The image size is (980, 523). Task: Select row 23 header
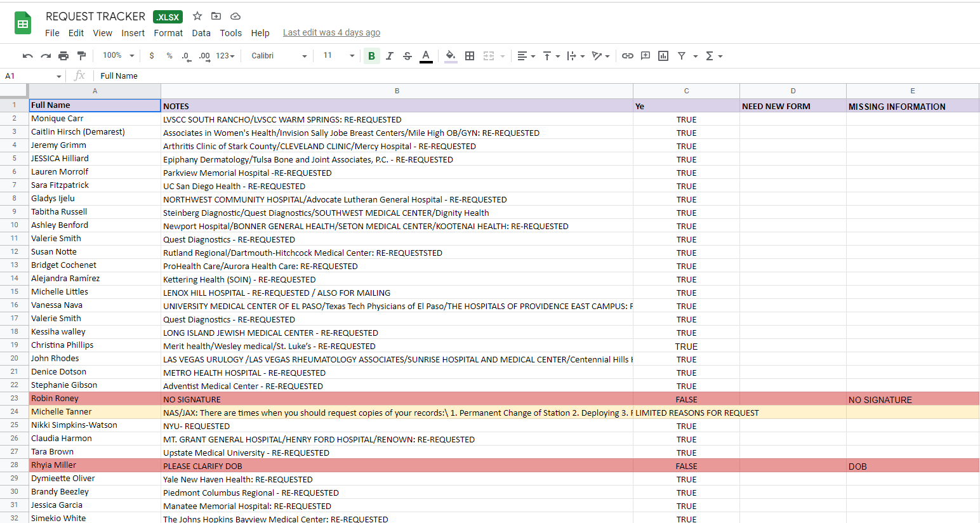point(14,399)
